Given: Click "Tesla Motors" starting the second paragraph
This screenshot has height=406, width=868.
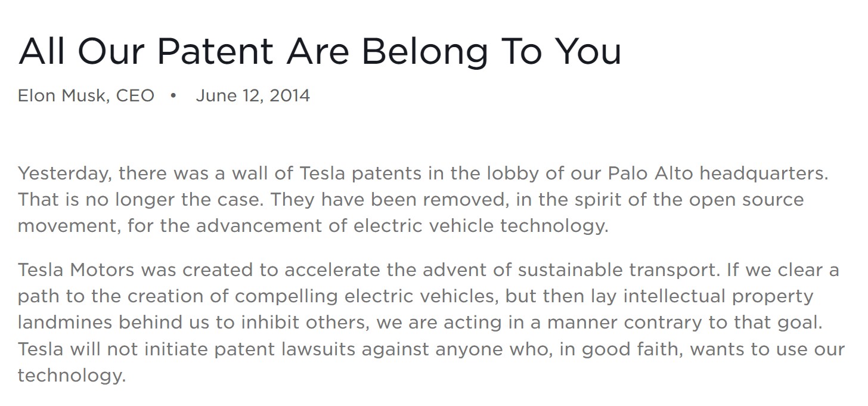Looking at the screenshot, I should (76, 269).
